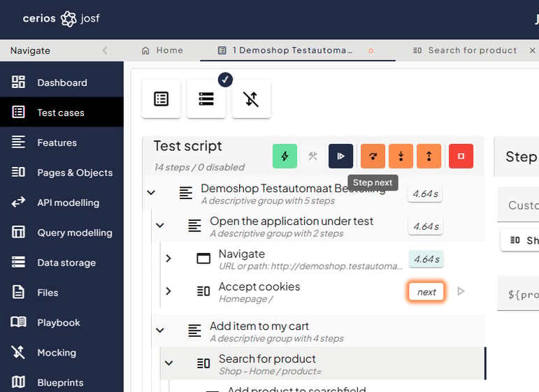Click the green lightning run button
The width and height of the screenshot is (539, 392).
285,157
